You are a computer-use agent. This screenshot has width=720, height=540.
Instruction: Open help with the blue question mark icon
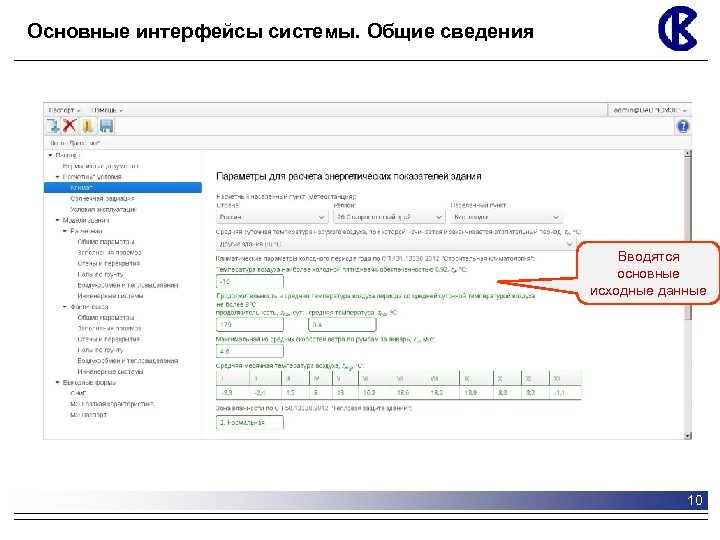683,126
